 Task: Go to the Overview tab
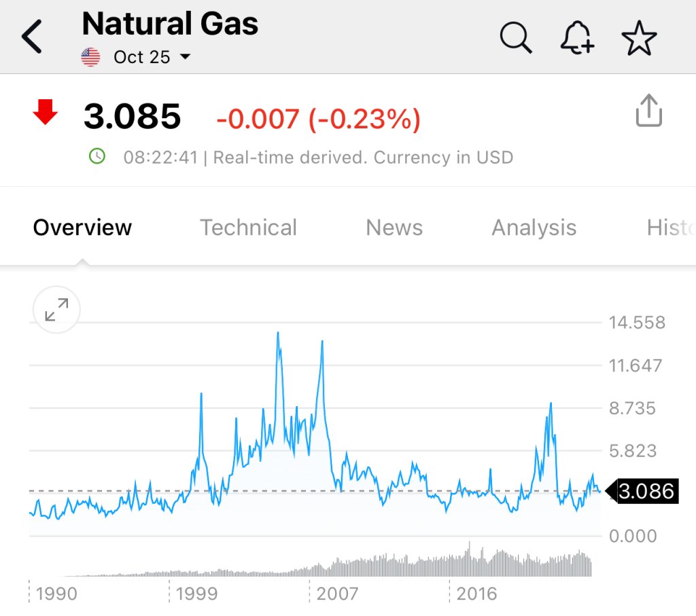(82, 228)
